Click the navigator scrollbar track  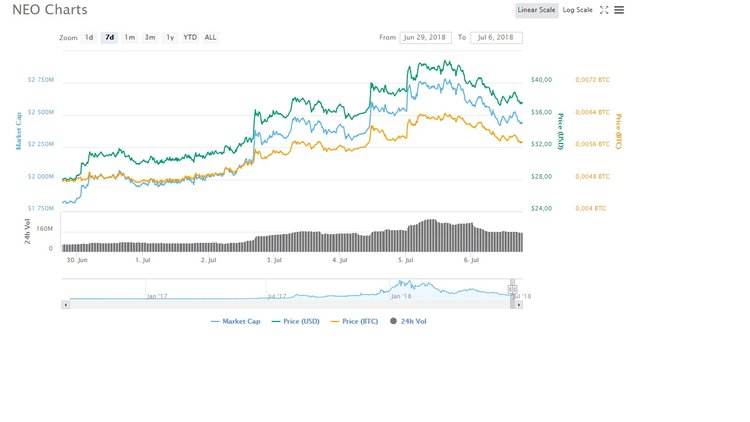[x=290, y=305]
